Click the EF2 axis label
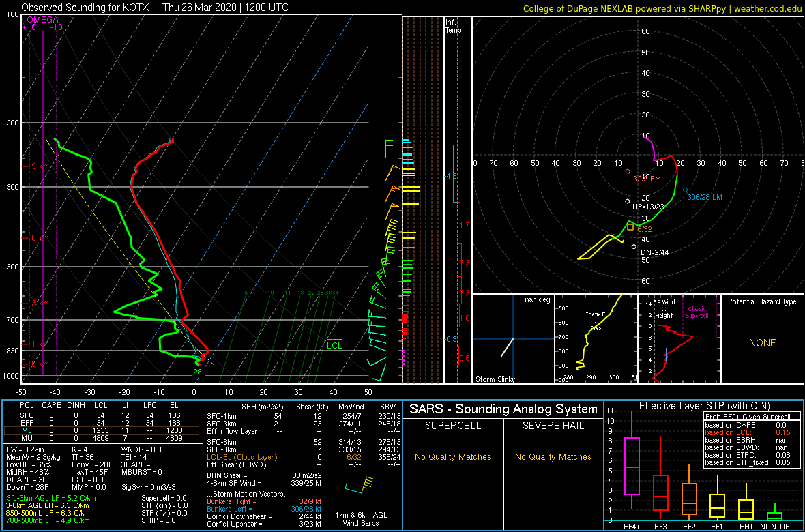The height and width of the screenshot is (532, 805). click(x=688, y=527)
